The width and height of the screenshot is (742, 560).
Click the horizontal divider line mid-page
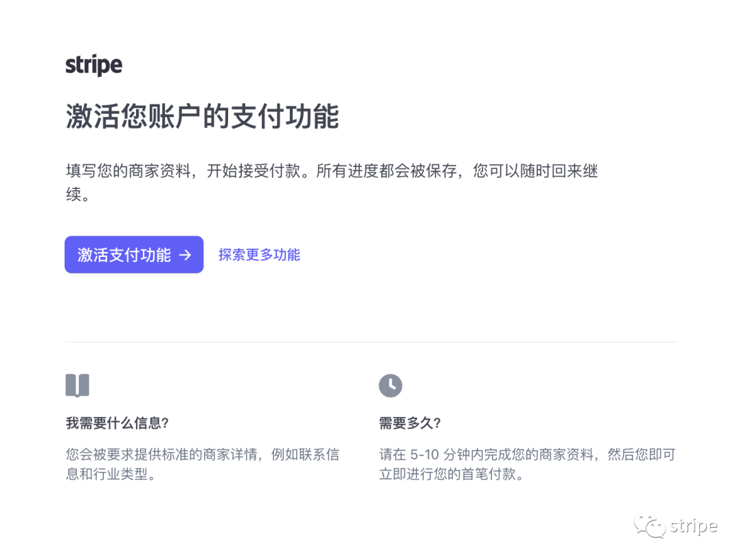(x=371, y=341)
